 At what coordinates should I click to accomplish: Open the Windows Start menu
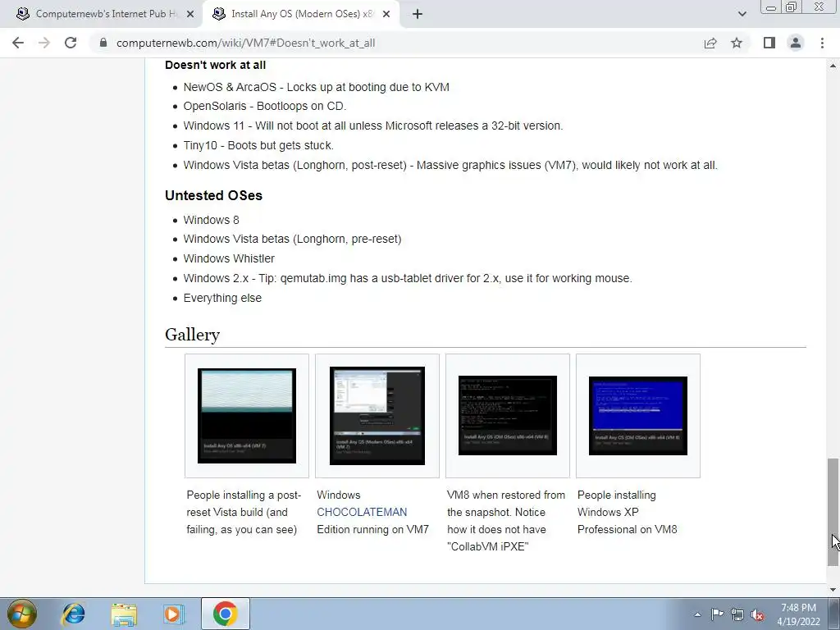click(x=21, y=614)
